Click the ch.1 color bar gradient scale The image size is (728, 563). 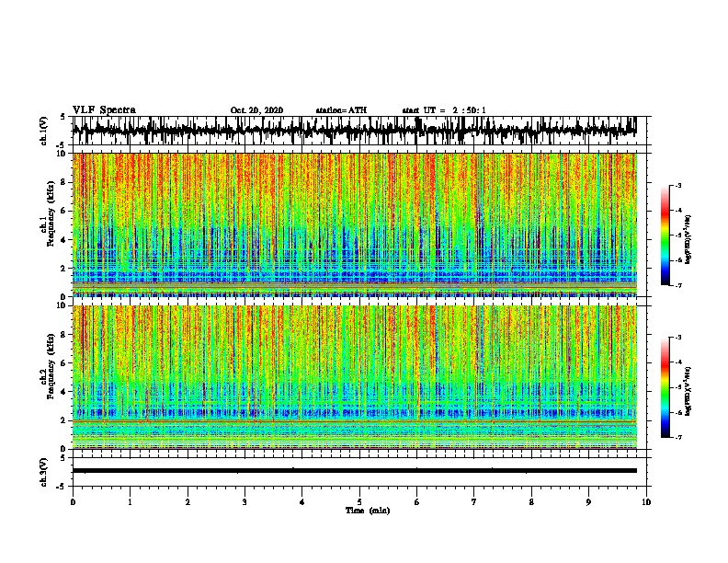click(x=665, y=236)
